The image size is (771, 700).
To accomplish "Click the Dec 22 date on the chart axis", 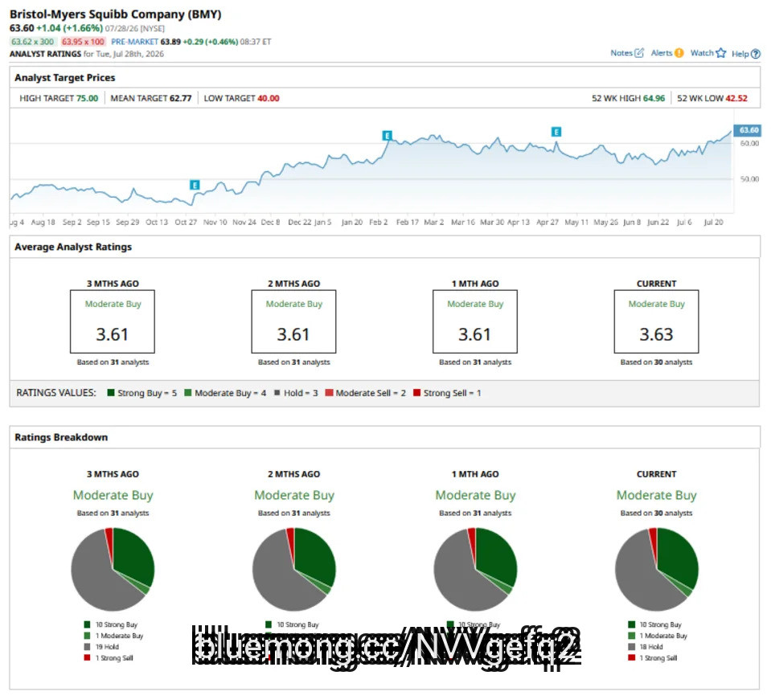I will [299, 222].
